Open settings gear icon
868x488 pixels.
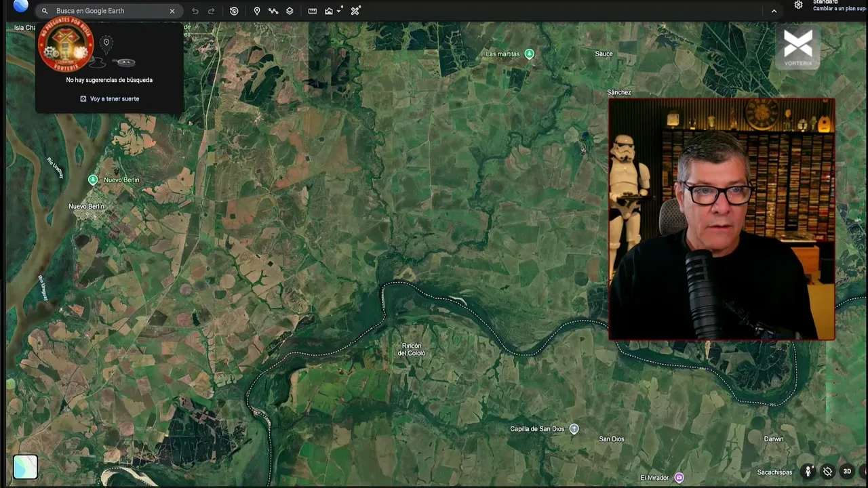tap(799, 5)
